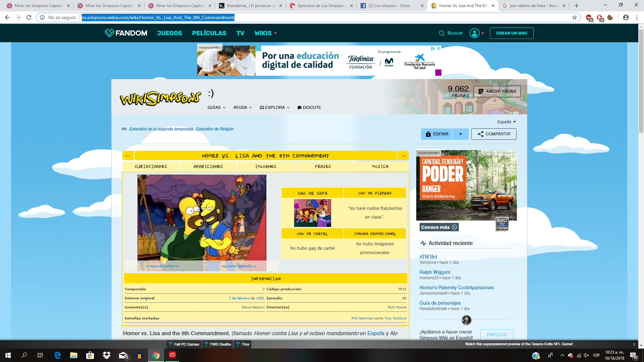Open the Steve Pepoon writer link
Image resolution: width=644 pixels, height=362 pixels.
point(253,307)
